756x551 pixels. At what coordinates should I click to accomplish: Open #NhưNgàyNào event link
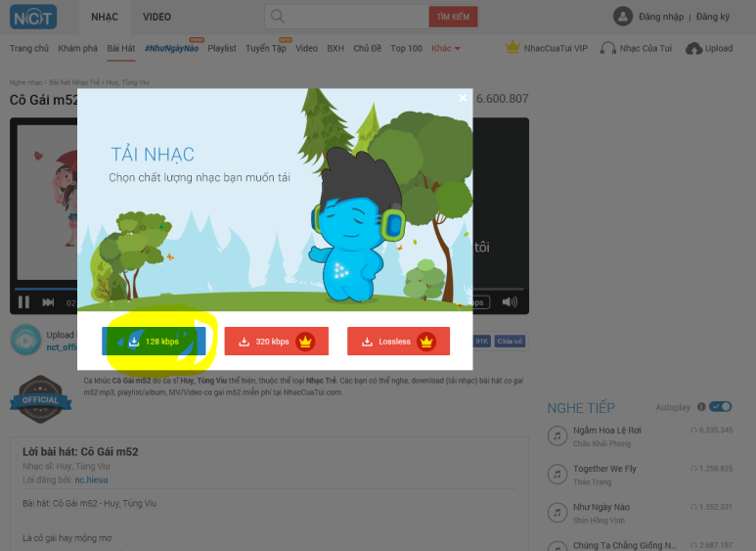(172, 48)
